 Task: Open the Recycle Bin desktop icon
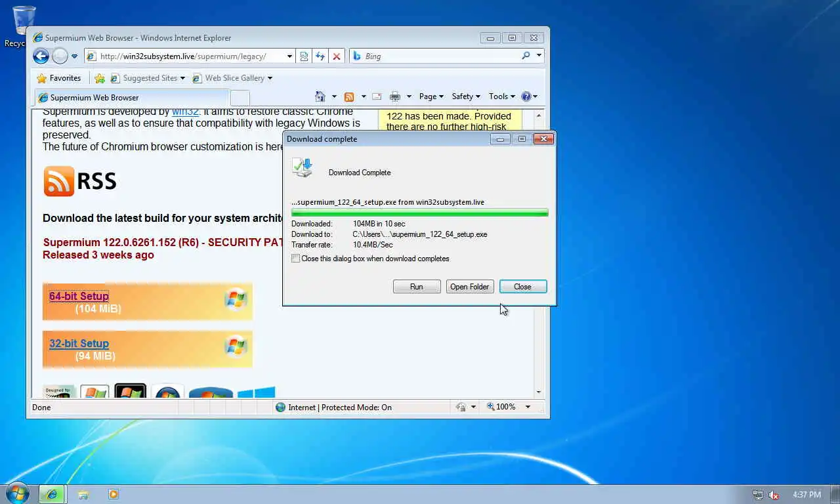click(24, 26)
